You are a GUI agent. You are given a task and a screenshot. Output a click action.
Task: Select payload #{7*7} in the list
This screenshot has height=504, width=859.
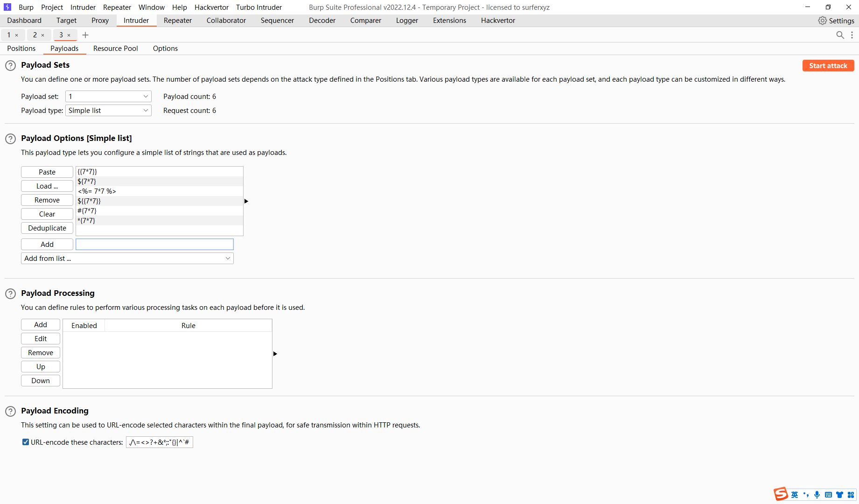pos(160,211)
